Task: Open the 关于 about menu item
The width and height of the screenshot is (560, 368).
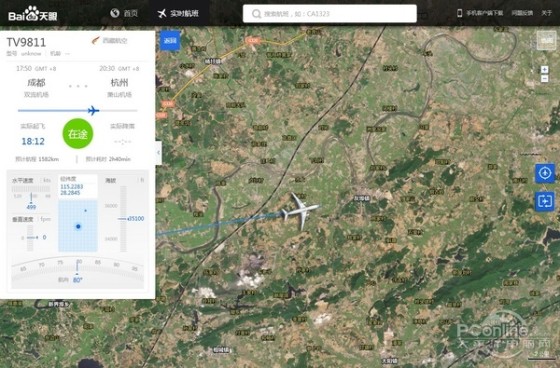Action: pos(546,13)
